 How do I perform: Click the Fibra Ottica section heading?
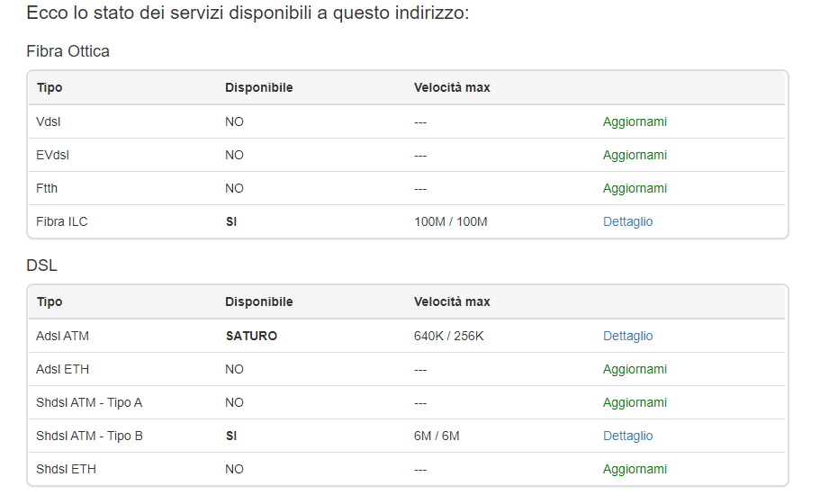pyautogui.click(x=68, y=51)
